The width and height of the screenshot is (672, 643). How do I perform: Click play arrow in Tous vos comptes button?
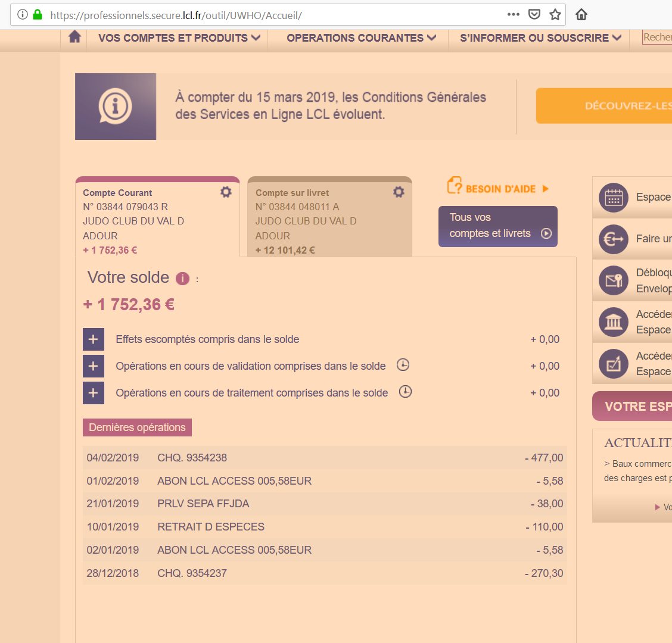[x=546, y=233]
